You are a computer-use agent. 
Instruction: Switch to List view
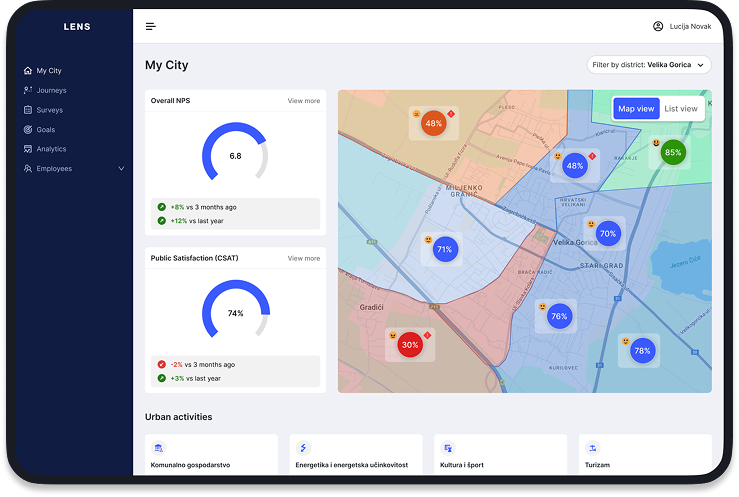coord(681,108)
